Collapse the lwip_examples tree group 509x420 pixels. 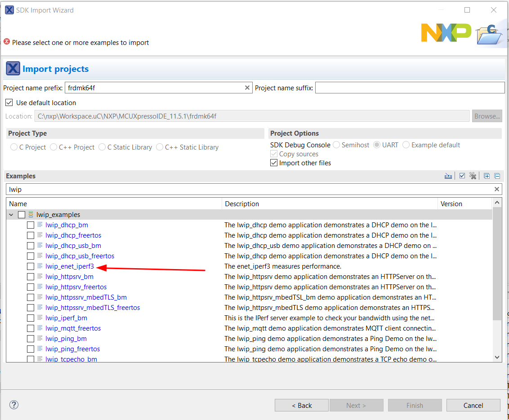tap(11, 215)
